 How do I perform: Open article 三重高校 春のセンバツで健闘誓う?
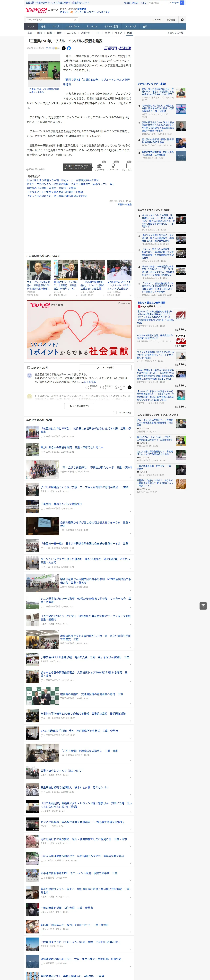coord(61,504)
